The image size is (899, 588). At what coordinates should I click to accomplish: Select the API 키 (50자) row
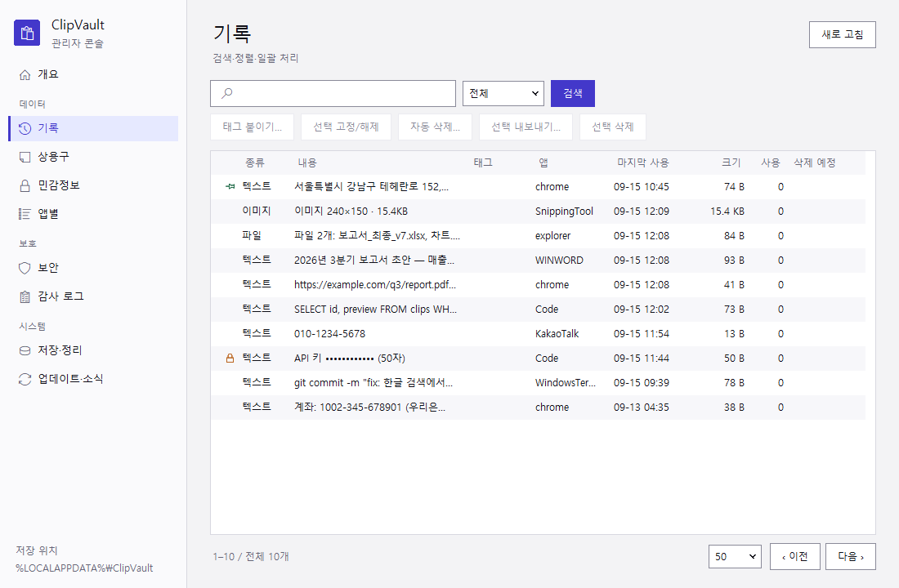click(x=538, y=359)
